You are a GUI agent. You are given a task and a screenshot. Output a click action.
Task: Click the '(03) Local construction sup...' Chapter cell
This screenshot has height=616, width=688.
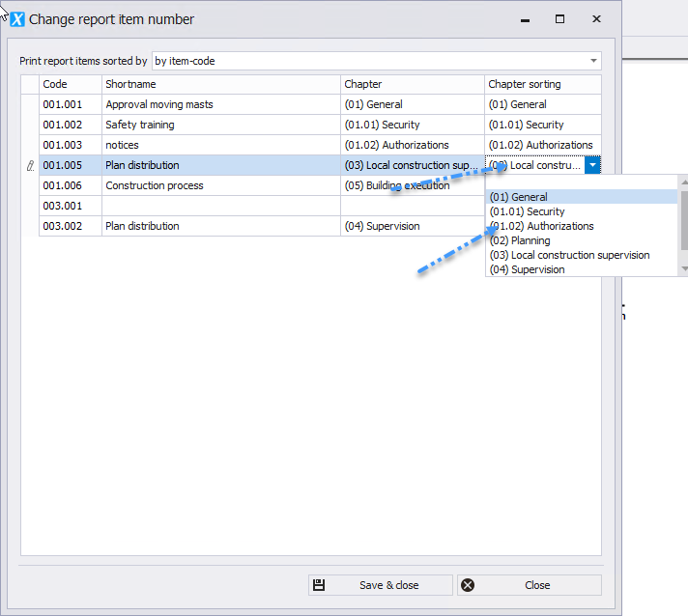click(413, 165)
